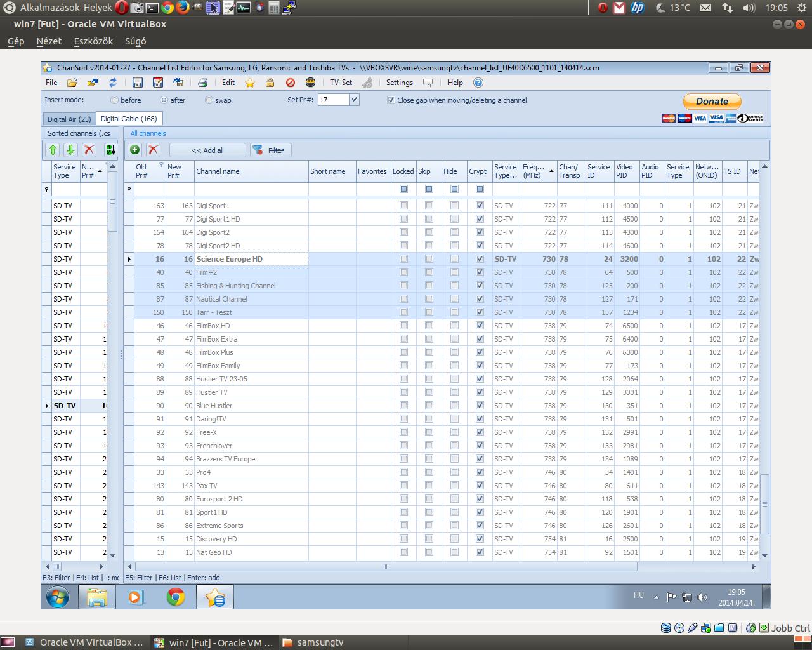This screenshot has height=650, width=812.
Task: Click the Filter button
Action: coord(270,150)
